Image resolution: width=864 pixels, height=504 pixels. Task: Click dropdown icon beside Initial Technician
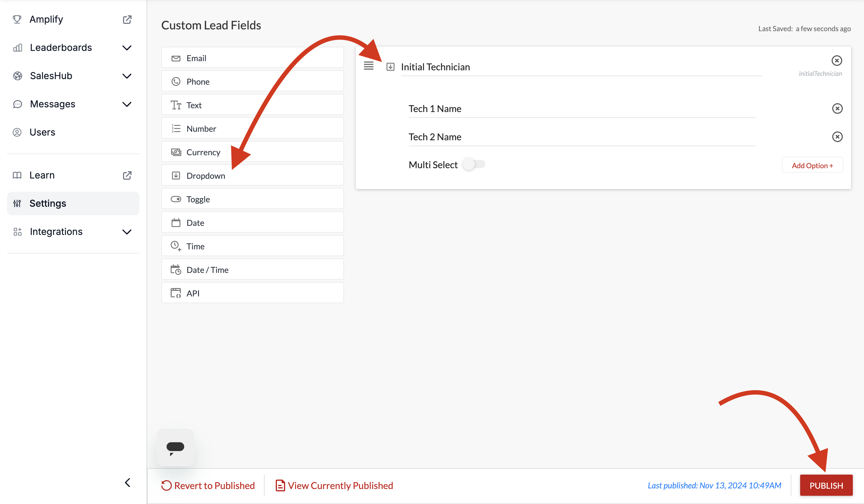[391, 67]
